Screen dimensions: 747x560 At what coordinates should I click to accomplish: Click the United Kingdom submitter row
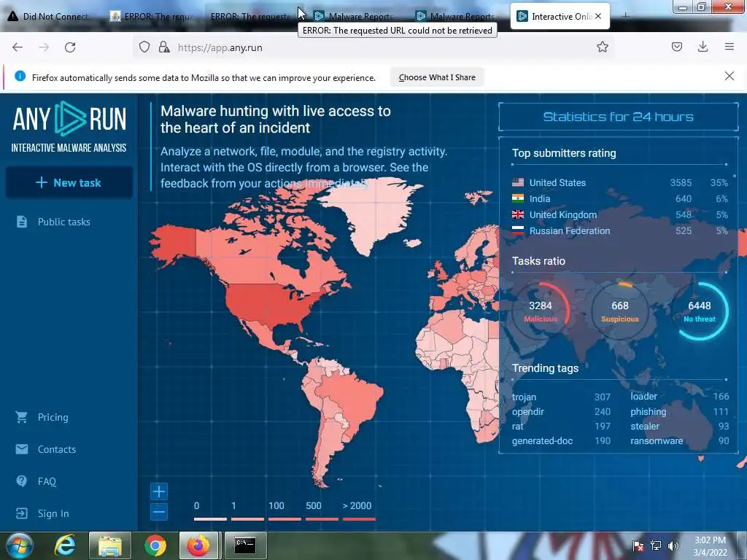(x=620, y=215)
